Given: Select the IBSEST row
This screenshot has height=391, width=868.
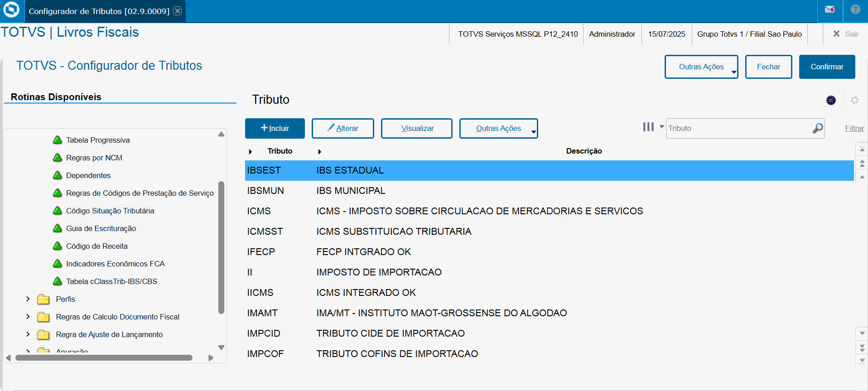Looking at the screenshot, I should [x=549, y=170].
